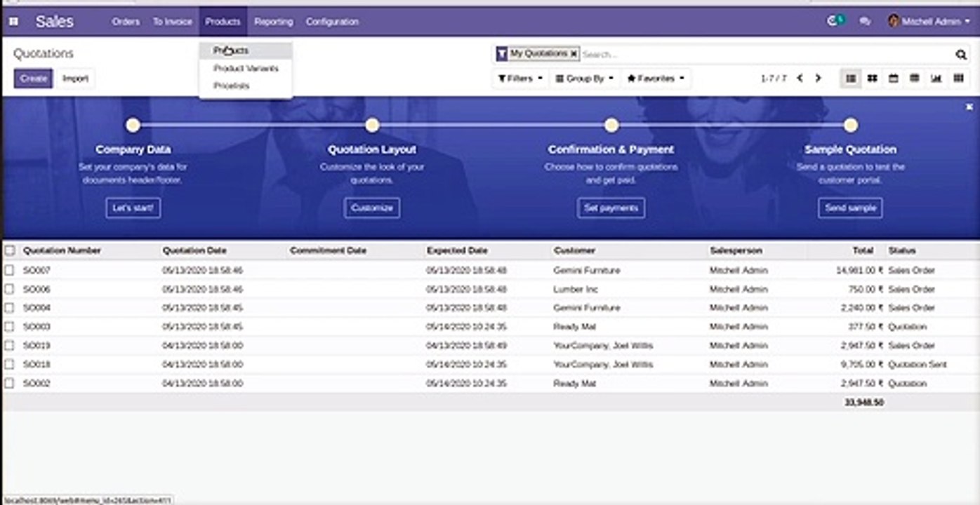Sort by Salesperson column header
Image resolution: width=980 pixels, height=505 pixels.
(x=736, y=250)
